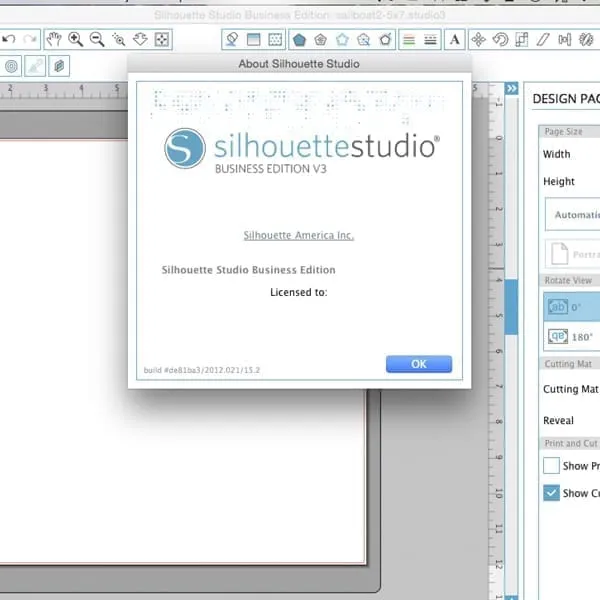Select the 0° rotate view option
Screen dimensions: 600x600
coord(571,306)
